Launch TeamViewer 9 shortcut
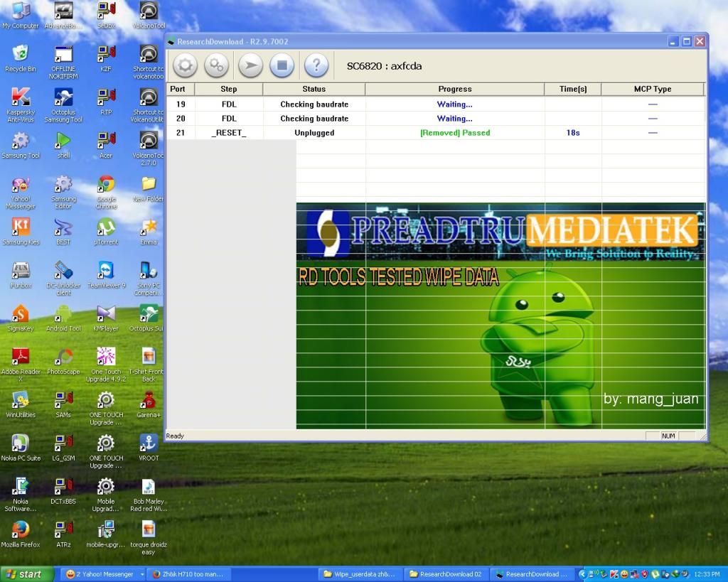The width and height of the screenshot is (728, 582). [106, 275]
